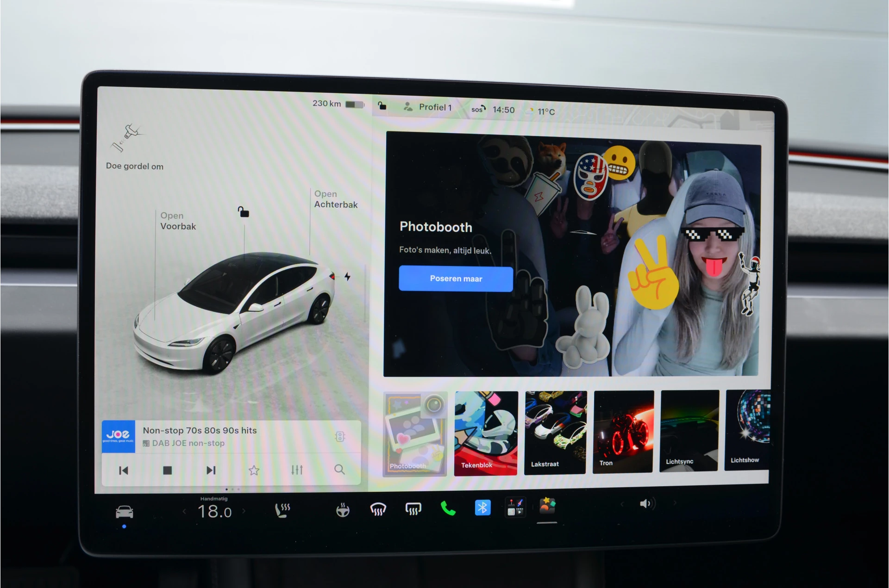Image resolution: width=889 pixels, height=588 pixels.
Task: Select the Tron tile
Action: pos(623,431)
